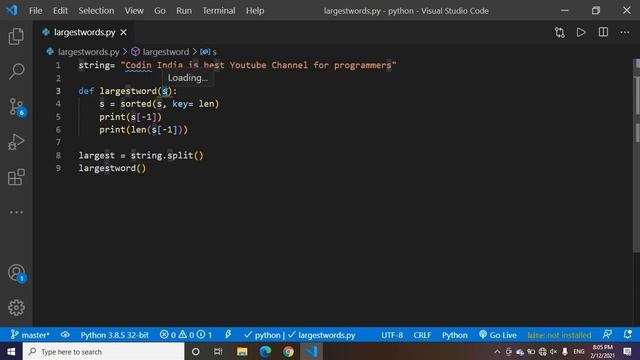
Task: Click largestwords.py check in status bar
Action: click(322, 335)
